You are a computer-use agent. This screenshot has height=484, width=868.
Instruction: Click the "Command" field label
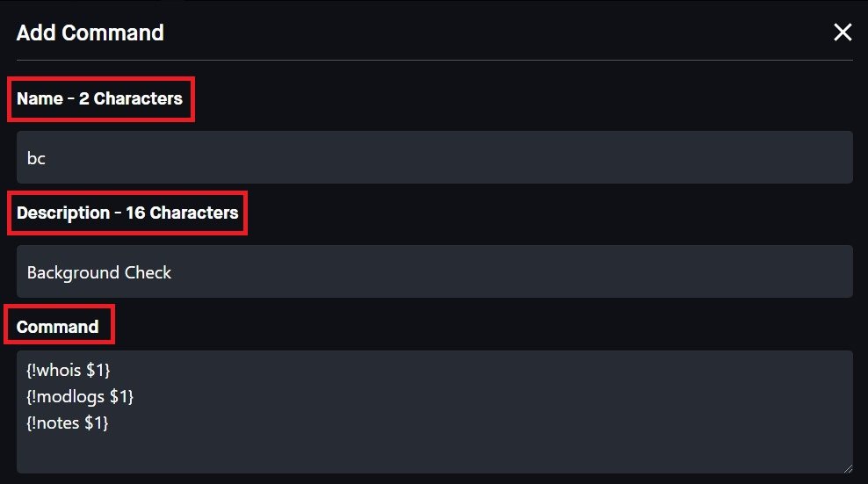click(57, 327)
